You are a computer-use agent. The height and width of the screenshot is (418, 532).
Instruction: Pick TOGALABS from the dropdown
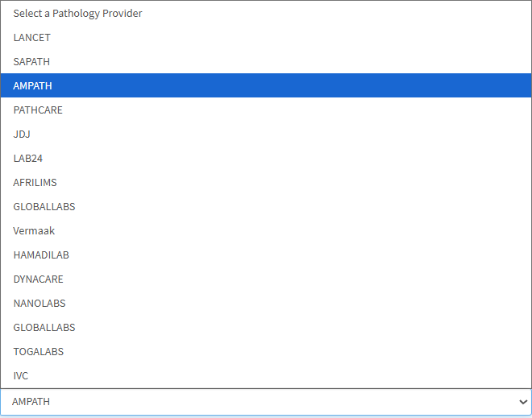[39, 351]
